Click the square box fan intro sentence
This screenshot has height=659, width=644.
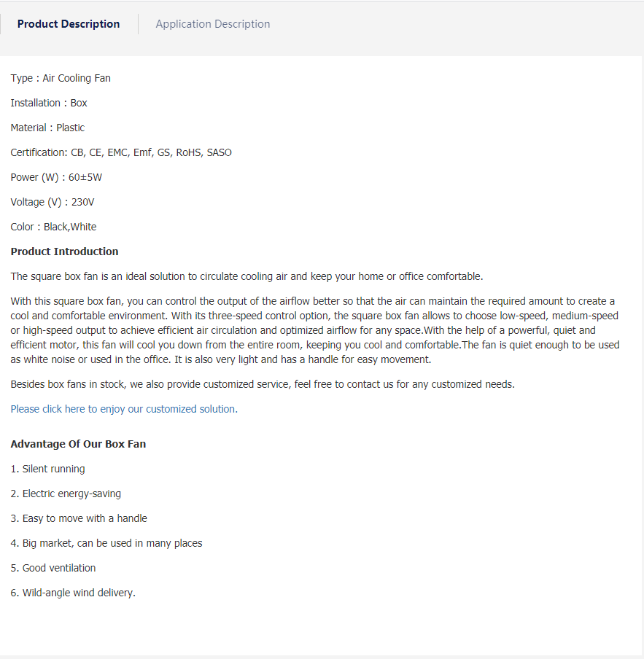click(x=247, y=276)
